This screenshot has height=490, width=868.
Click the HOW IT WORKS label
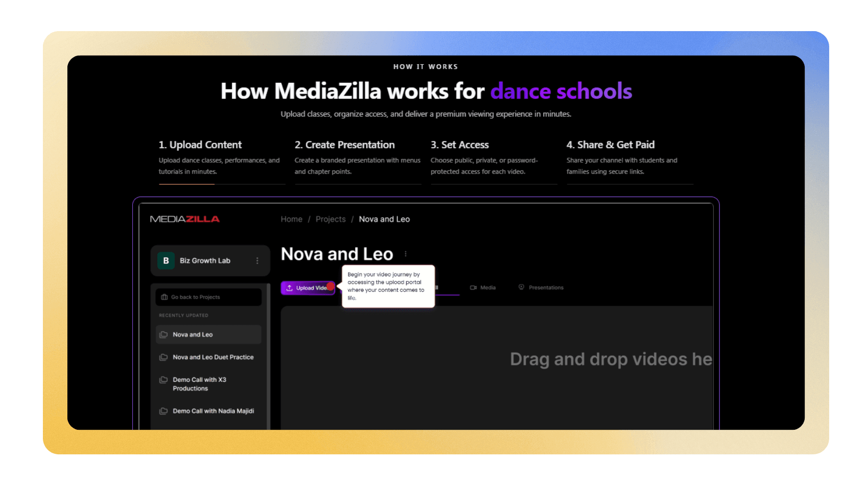pyautogui.click(x=425, y=67)
